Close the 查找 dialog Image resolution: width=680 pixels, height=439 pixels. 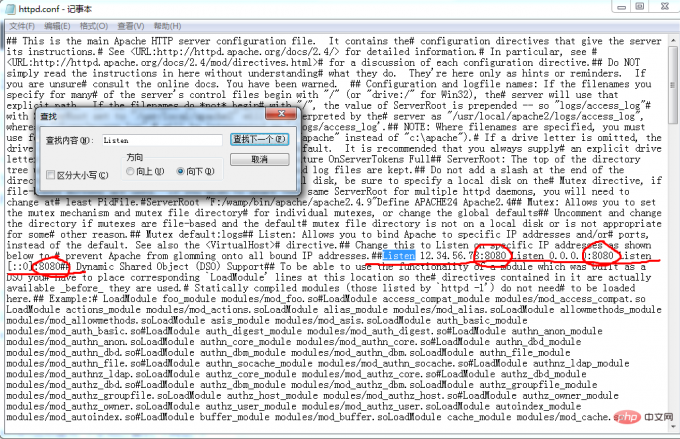pyautogui.click(x=281, y=114)
